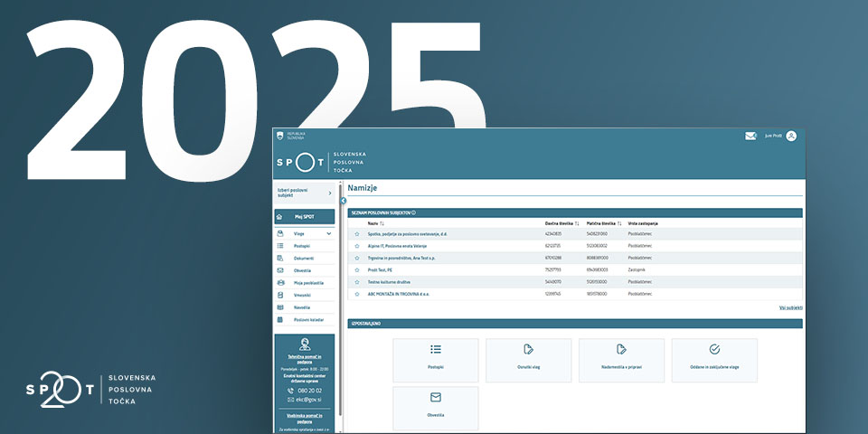Expand the Vloge submenu chevron

pos(329,234)
